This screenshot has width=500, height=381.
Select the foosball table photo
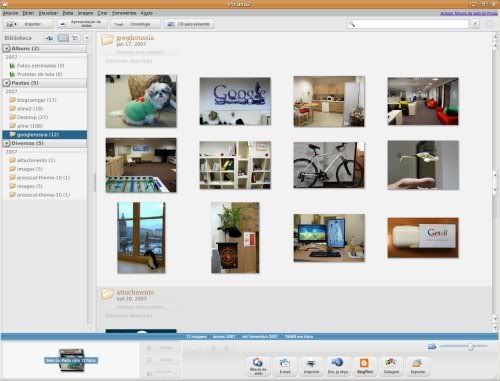point(141,165)
